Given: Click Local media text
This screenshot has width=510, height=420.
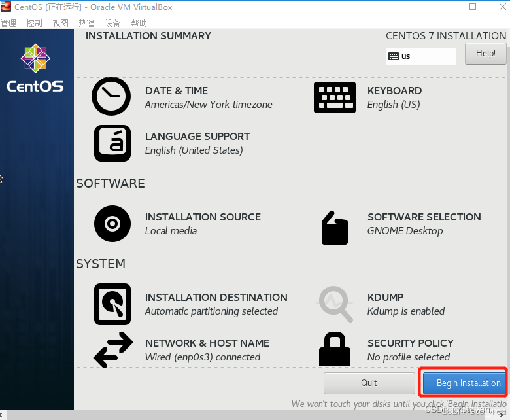Looking at the screenshot, I should [x=171, y=231].
